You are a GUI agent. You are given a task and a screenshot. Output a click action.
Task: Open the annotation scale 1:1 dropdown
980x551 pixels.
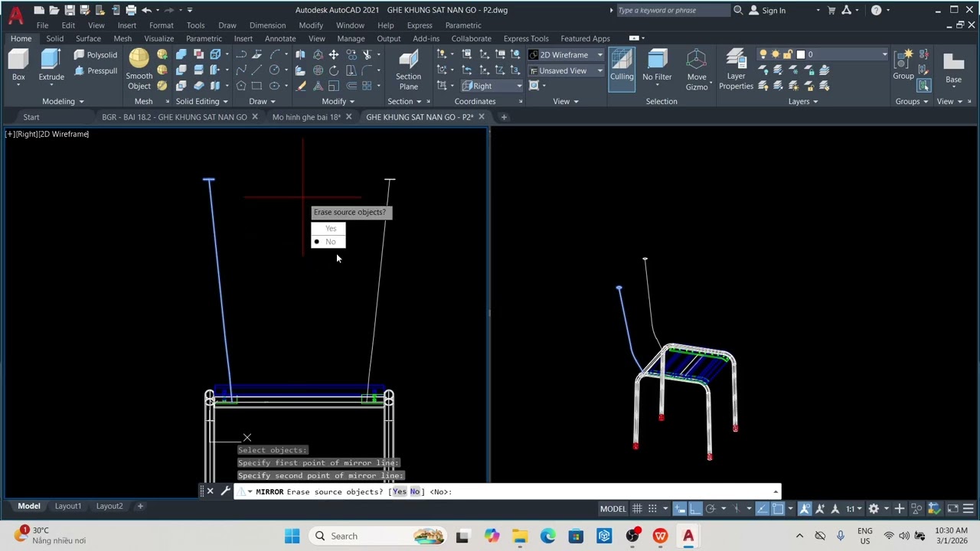click(853, 508)
